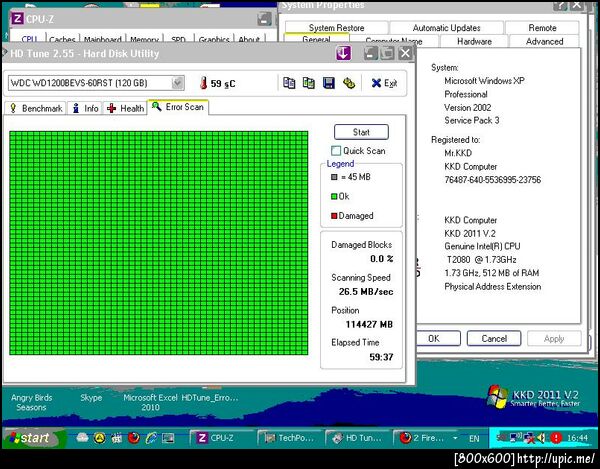Switch to the Benchmark tab

[36, 108]
